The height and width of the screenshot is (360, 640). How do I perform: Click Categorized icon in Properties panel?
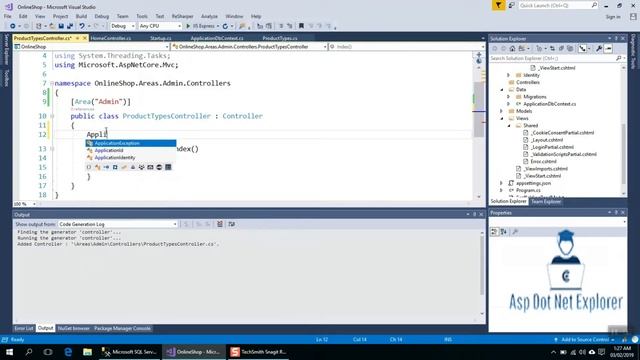point(494,232)
